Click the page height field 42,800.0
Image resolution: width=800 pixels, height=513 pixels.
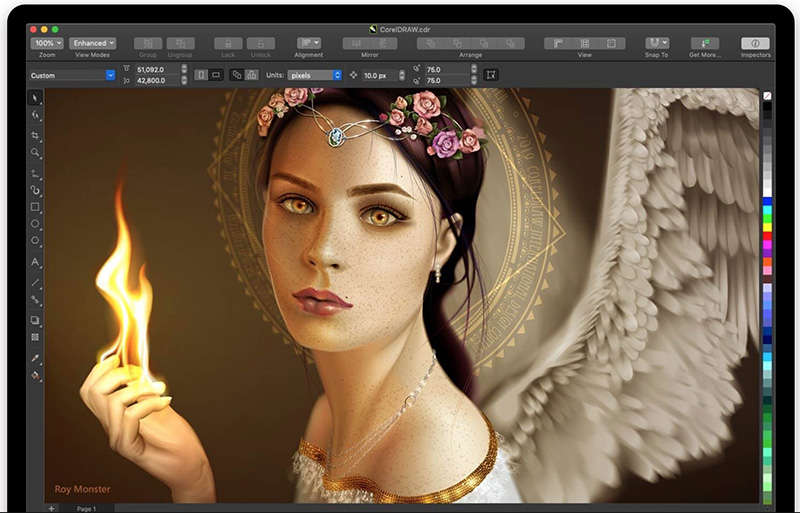click(x=157, y=80)
